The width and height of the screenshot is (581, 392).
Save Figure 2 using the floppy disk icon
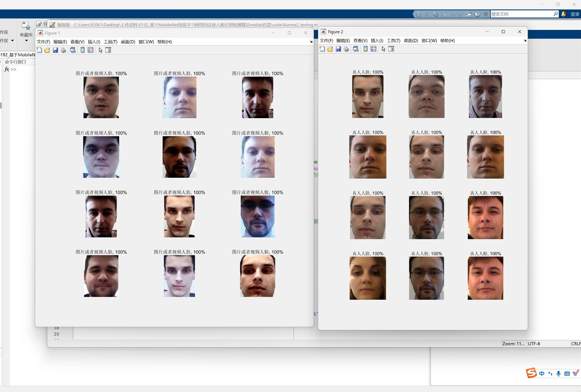[x=338, y=49]
